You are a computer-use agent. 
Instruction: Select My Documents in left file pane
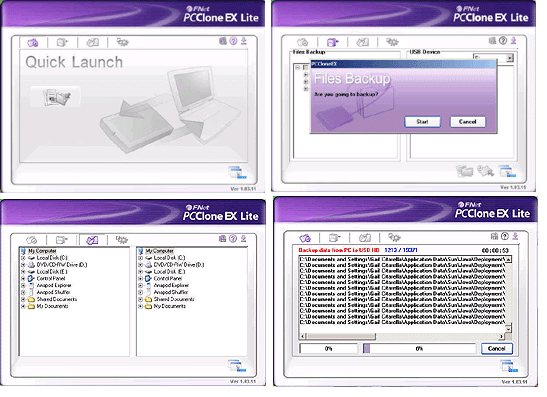click(x=52, y=306)
